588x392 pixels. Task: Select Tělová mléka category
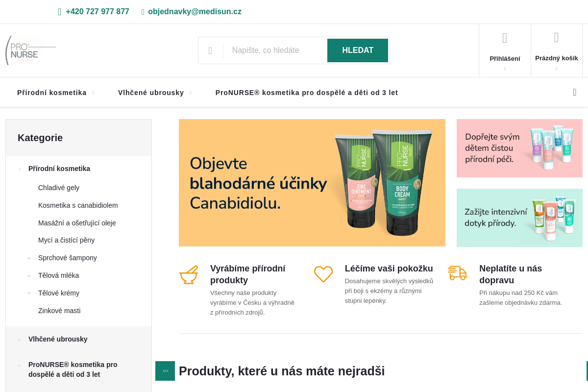[58, 275]
